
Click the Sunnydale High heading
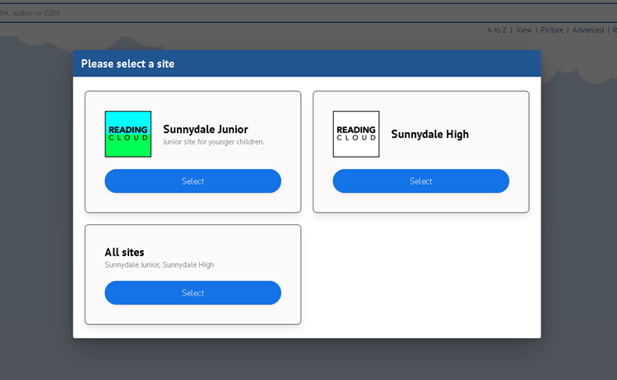430,134
